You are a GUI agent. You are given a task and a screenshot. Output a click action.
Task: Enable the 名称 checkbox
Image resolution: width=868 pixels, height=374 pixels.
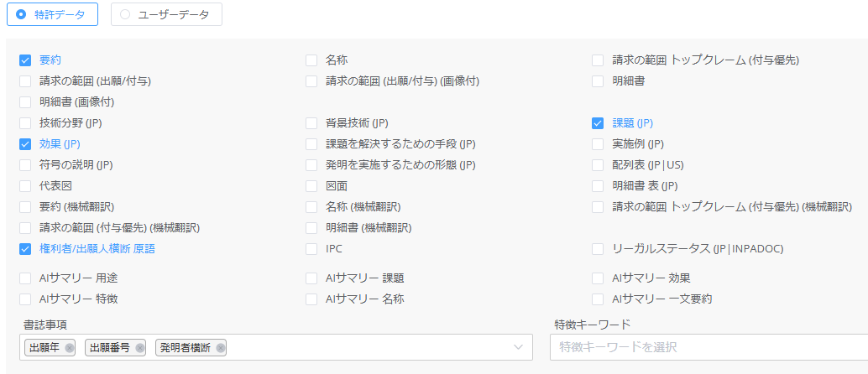click(x=311, y=60)
